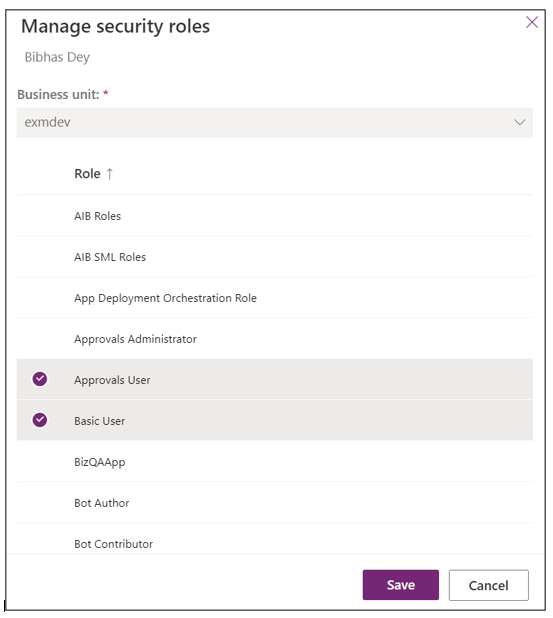Open the exmdev business unit combo box

[x=274, y=123]
